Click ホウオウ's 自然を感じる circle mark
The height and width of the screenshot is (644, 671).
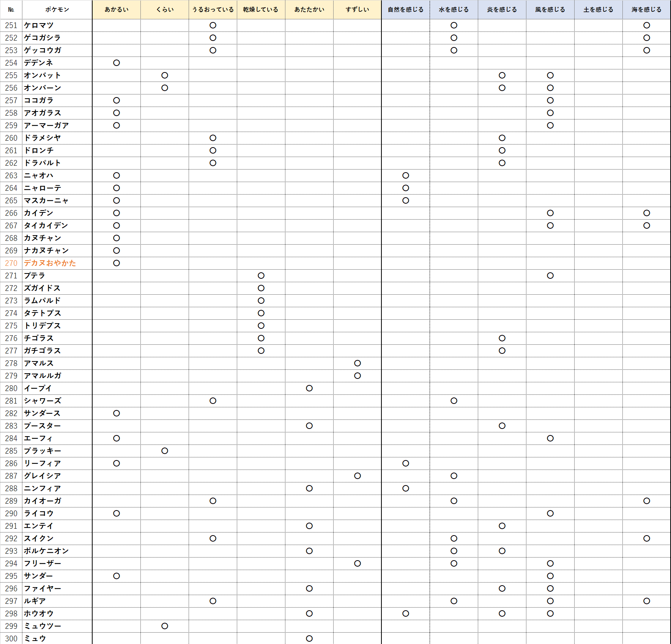pyautogui.click(x=406, y=614)
